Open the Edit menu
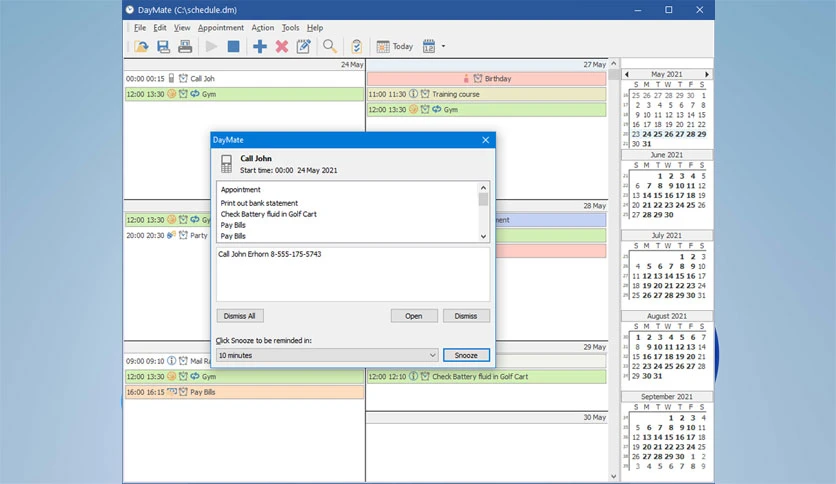 [160, 28]
